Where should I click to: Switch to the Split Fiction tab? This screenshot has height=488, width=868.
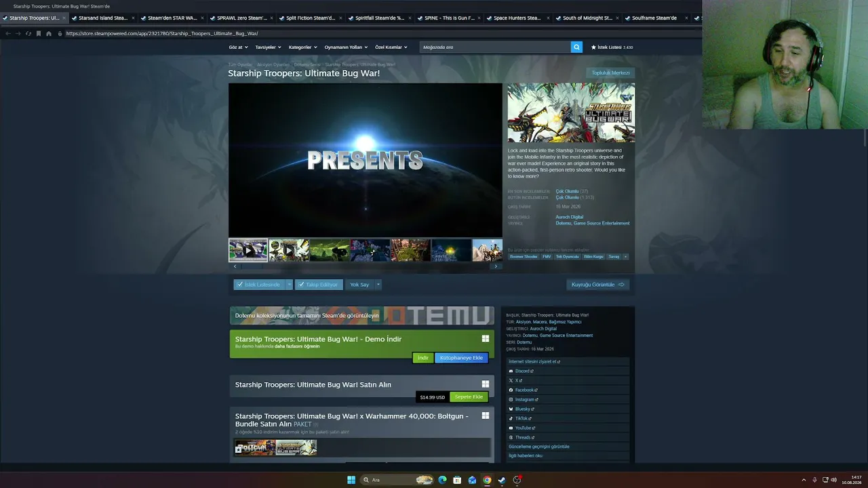pos(311,18)
